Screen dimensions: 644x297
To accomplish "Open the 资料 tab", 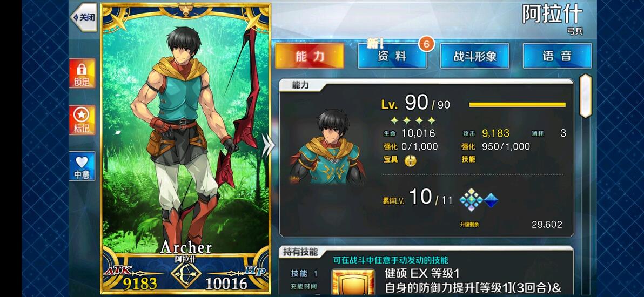I will point(392,56).
